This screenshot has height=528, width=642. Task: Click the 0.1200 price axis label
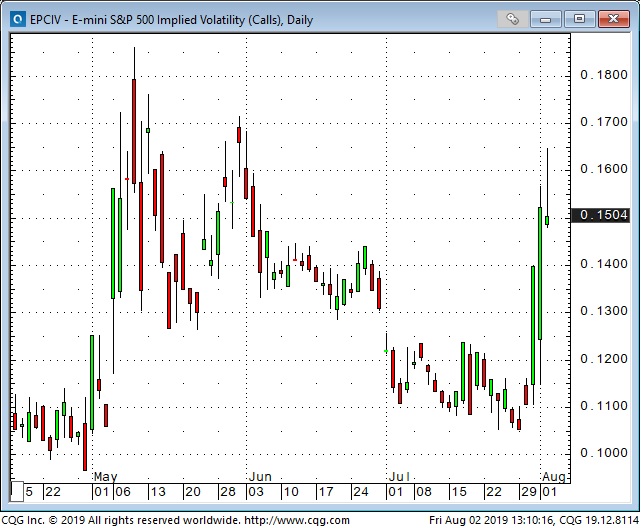tap(604, 359)
